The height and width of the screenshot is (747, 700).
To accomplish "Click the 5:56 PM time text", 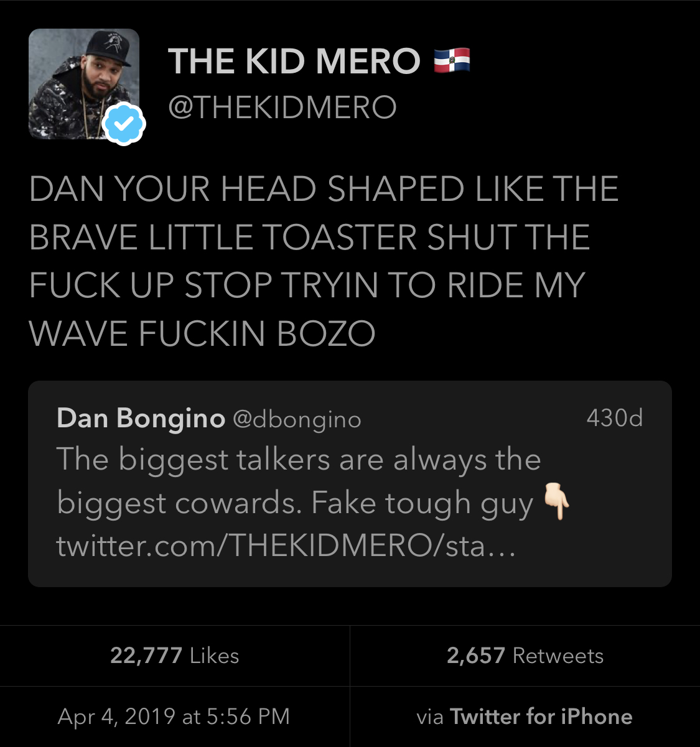I will [x=248, y=717].
